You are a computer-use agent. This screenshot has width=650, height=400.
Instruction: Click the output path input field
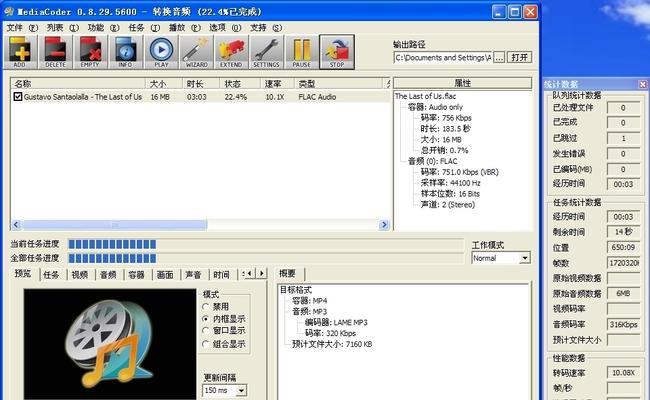point(443,57)
